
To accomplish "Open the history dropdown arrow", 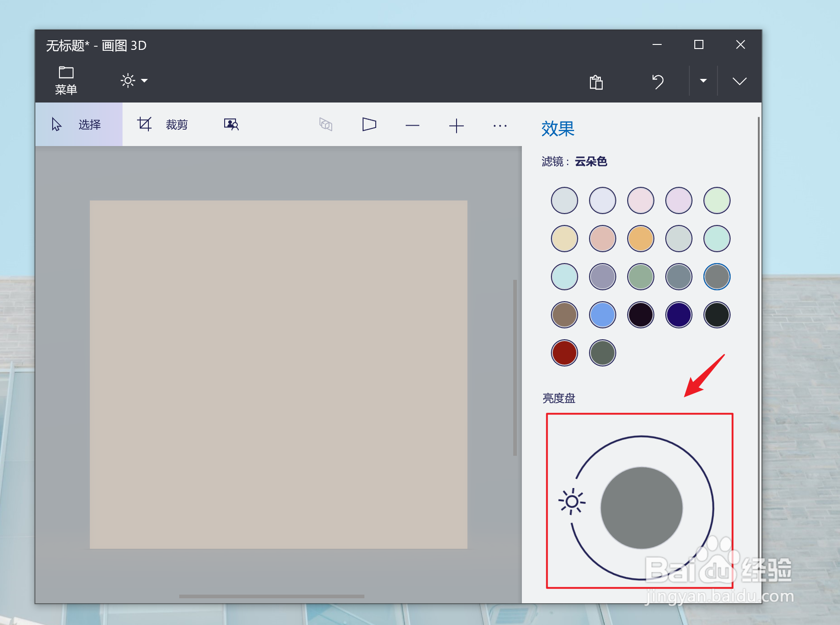I will click(703, 81).
